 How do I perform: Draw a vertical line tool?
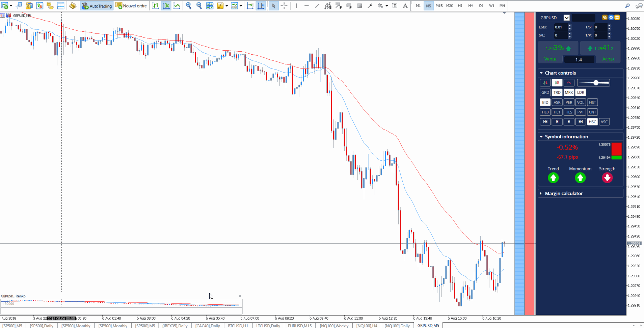[x=296, y=6]
